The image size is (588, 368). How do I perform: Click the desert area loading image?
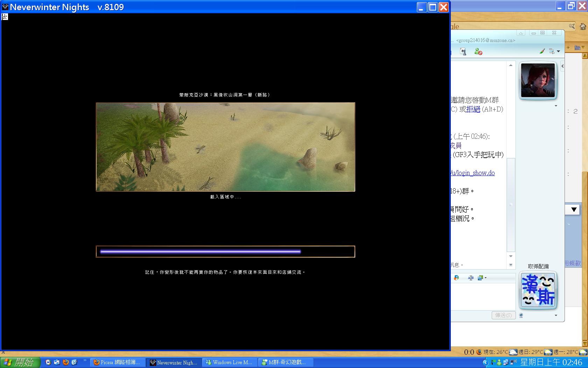coord(225,147)
